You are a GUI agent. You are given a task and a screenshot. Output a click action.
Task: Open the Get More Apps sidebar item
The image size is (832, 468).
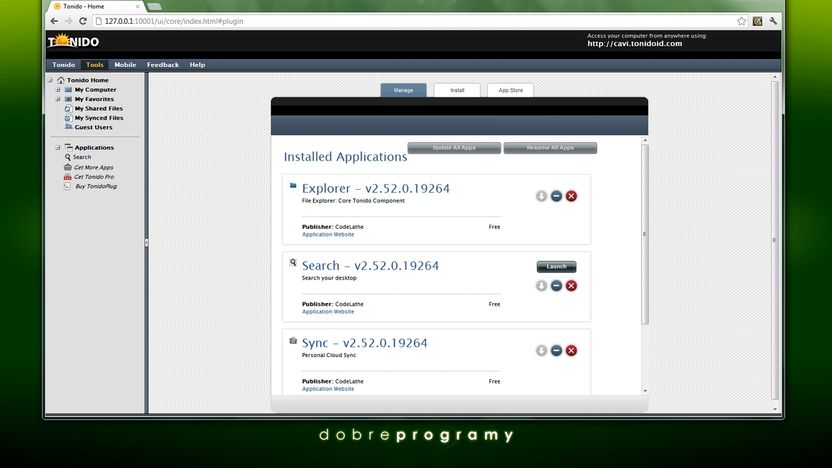(x=93, y=167)
